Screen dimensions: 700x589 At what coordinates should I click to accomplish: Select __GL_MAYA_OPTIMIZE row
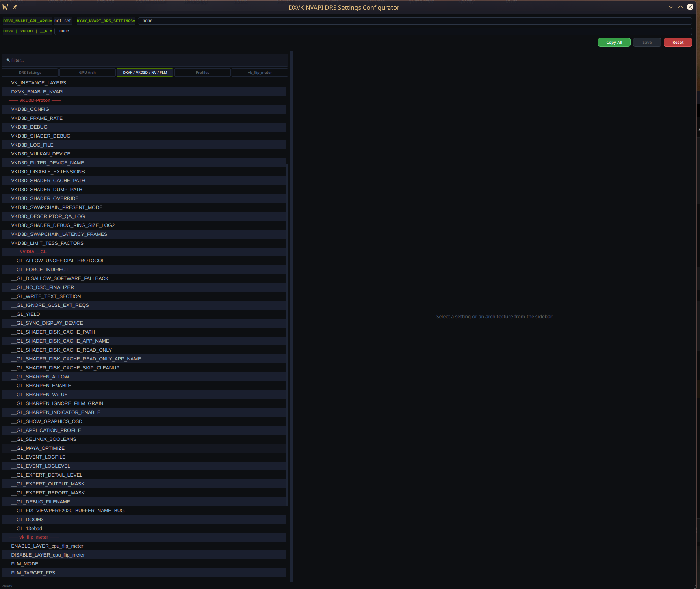[x=144, y=448]
